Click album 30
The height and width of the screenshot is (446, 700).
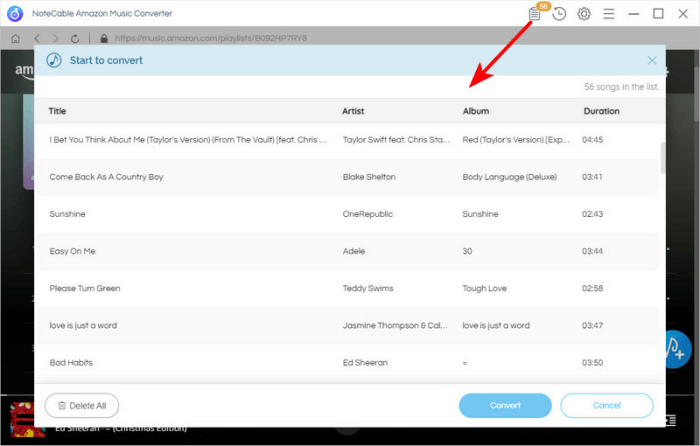[x=467, y=251]
